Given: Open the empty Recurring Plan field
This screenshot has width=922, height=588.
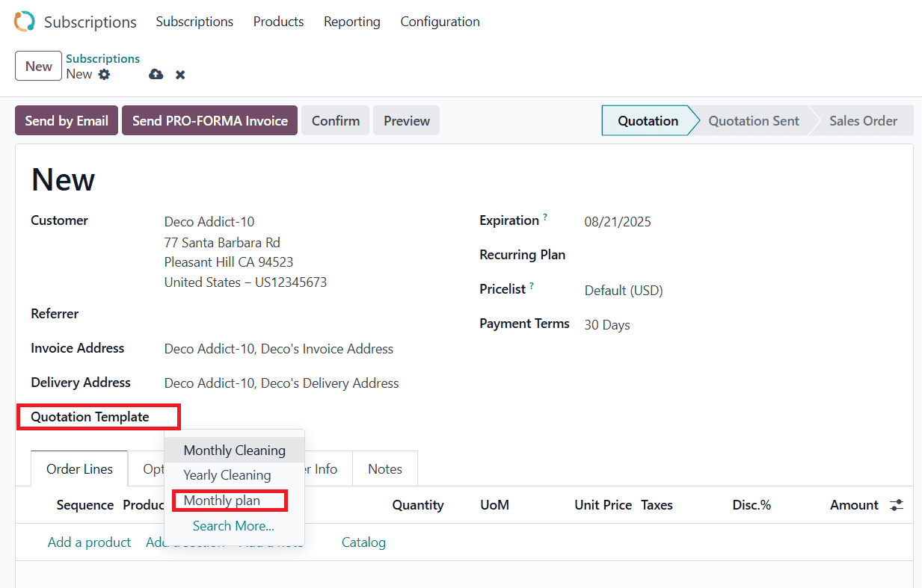Looking at the screenshot, I should [x=740, y=256].
